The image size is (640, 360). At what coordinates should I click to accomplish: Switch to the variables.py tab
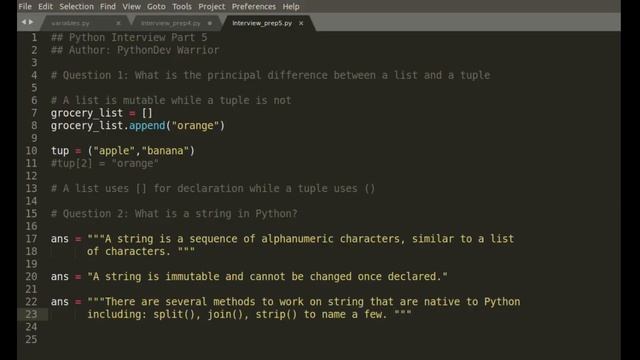click(70, 23)
